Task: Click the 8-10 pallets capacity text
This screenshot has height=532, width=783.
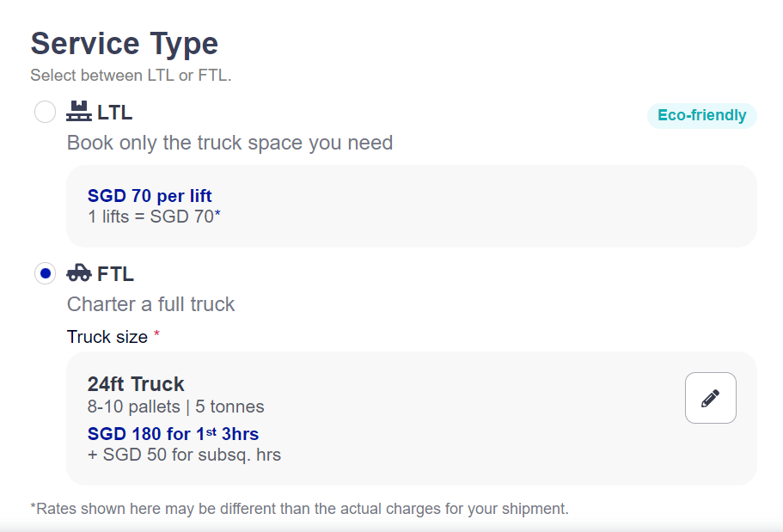Action: (133, 407)
